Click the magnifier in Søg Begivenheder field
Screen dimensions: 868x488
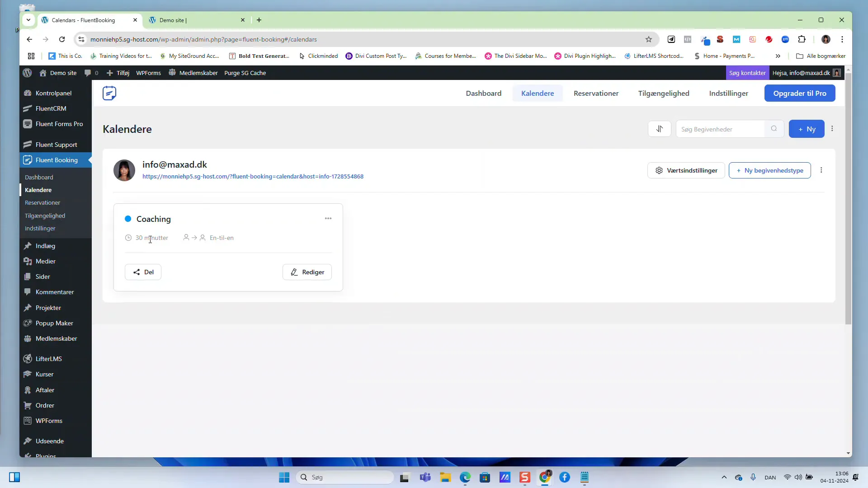(x=774, y=129)
